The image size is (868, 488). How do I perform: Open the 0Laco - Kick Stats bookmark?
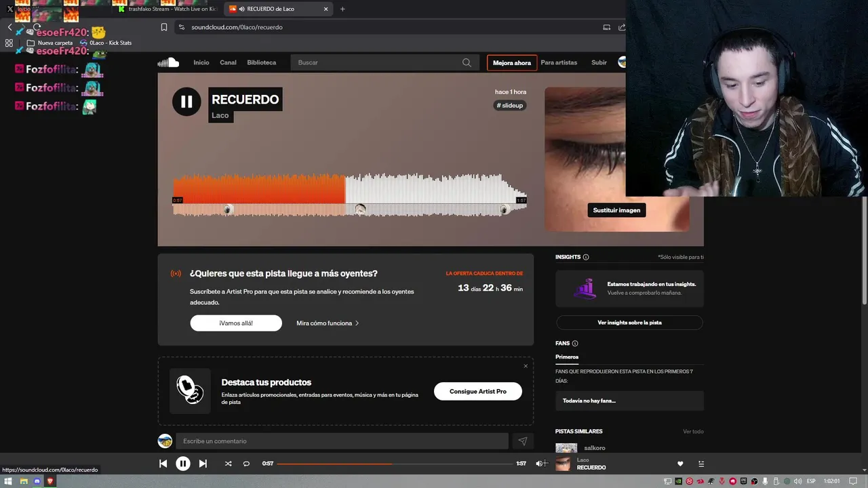105,43
